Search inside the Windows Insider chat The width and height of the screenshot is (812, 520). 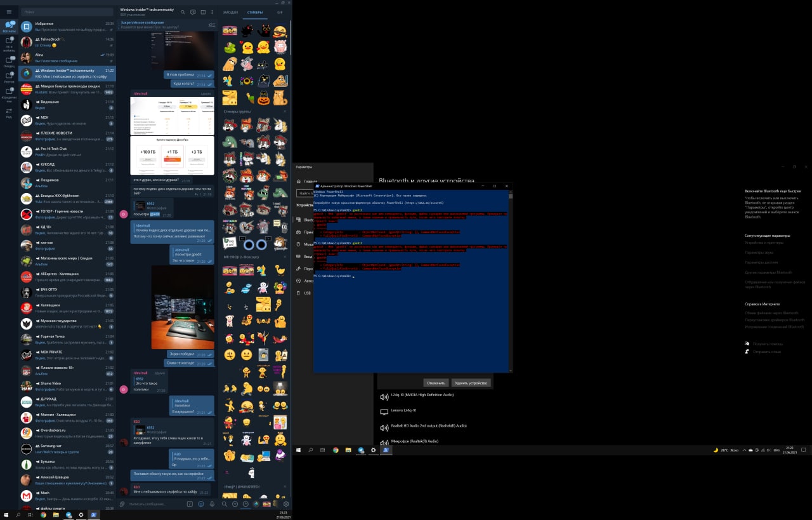(183, 12)
